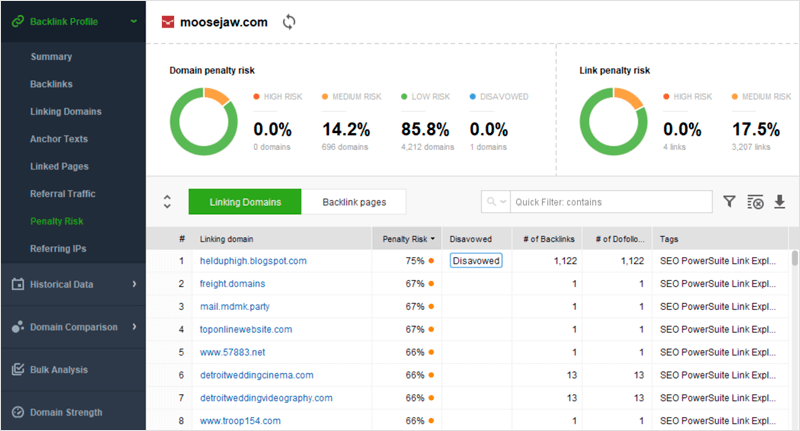The width and height of the screenshot is (800, 431).
Task: Open Referral Traffic in the sidebar
Action: tap(63, 193)
